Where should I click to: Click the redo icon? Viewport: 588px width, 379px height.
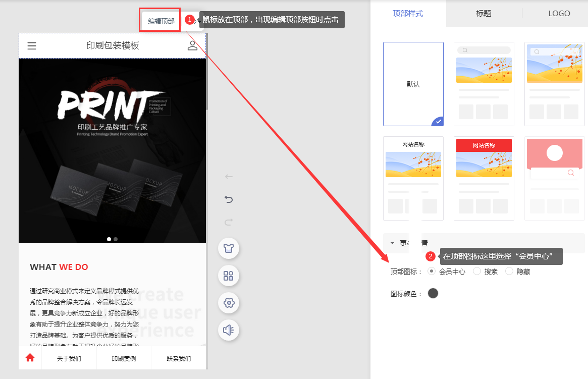click(x=229, y=222)
